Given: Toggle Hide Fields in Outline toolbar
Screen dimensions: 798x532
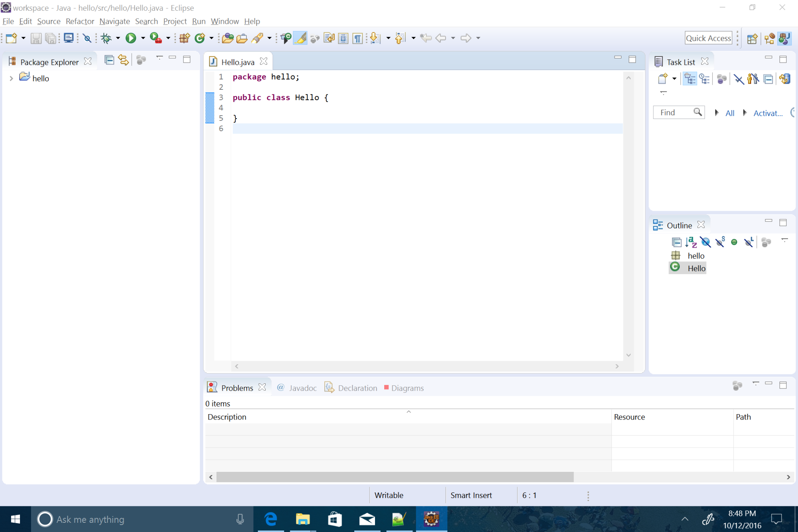Looking at the screenshot, I should click(705, 242).
